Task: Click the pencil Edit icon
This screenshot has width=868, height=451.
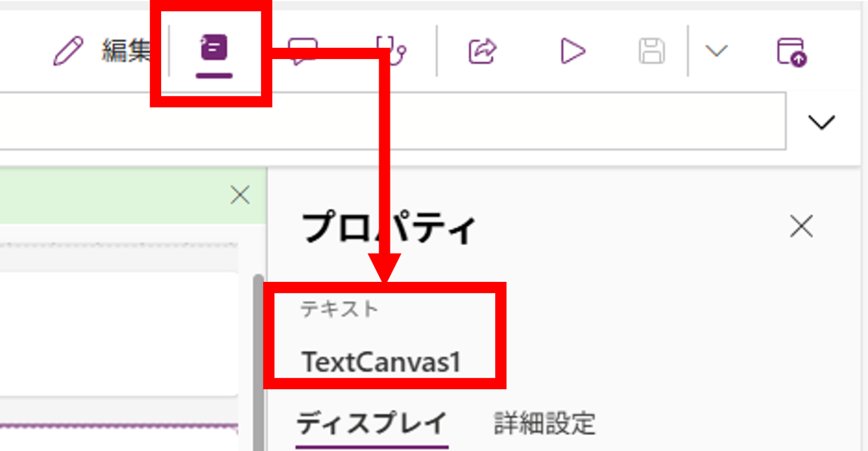Action: coord(68,51)
